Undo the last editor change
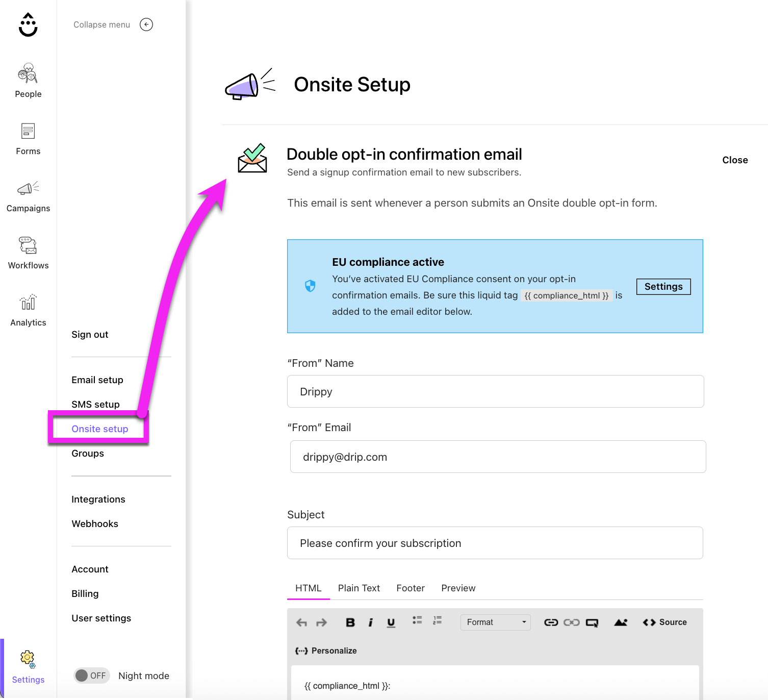Viewport: 768px width, 700px height. 301,622
